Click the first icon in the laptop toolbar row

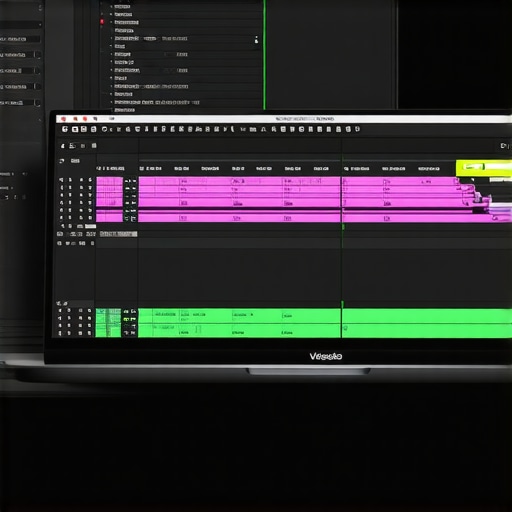[65, 129]
